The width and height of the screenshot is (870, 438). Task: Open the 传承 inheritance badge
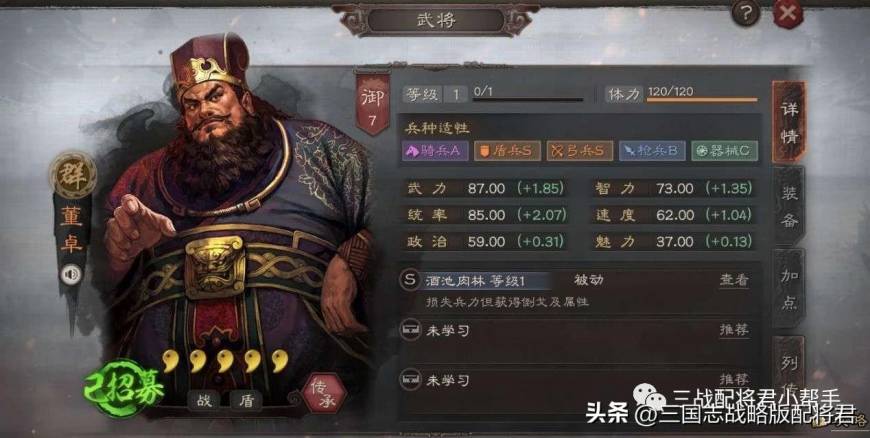[x=323, y=393]
